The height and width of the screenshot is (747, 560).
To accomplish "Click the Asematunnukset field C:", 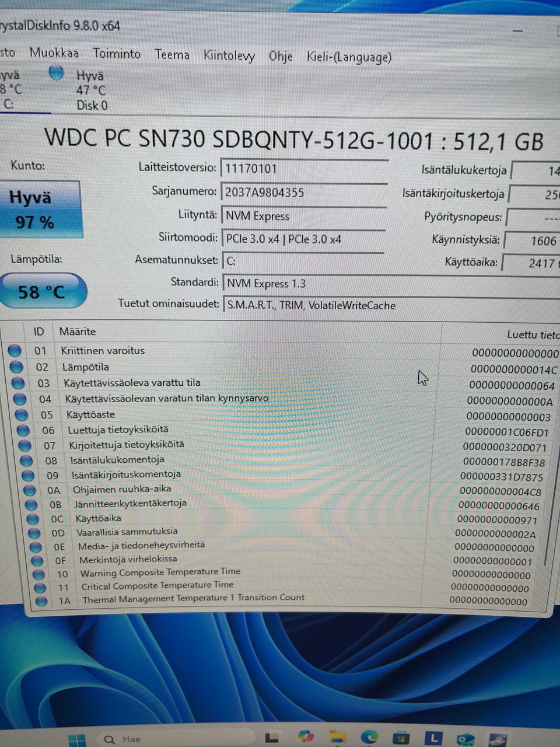I will [x=303, y=261].
